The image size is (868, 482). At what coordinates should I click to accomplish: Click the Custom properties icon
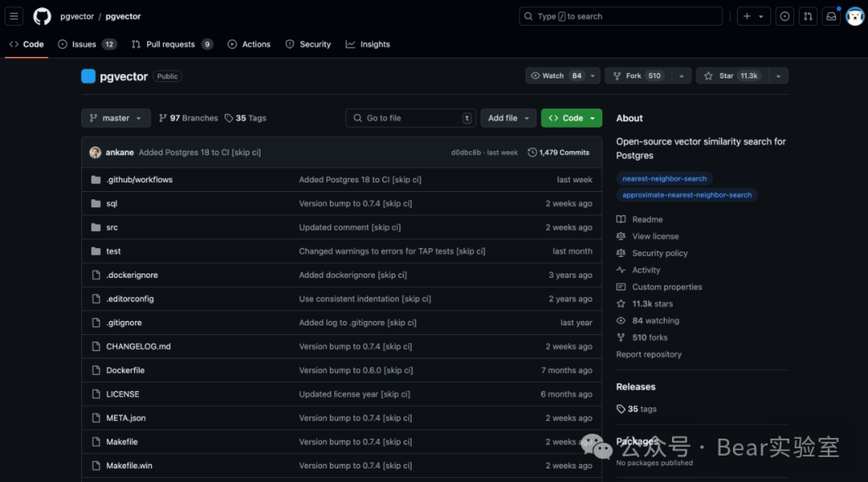(621, 287)
